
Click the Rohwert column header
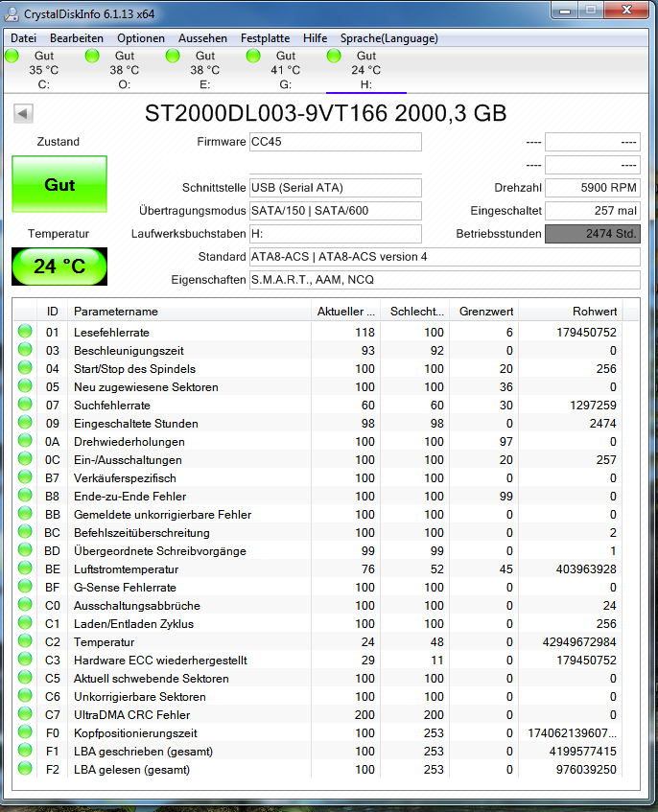pyautogui.click(x=571, y=312)
